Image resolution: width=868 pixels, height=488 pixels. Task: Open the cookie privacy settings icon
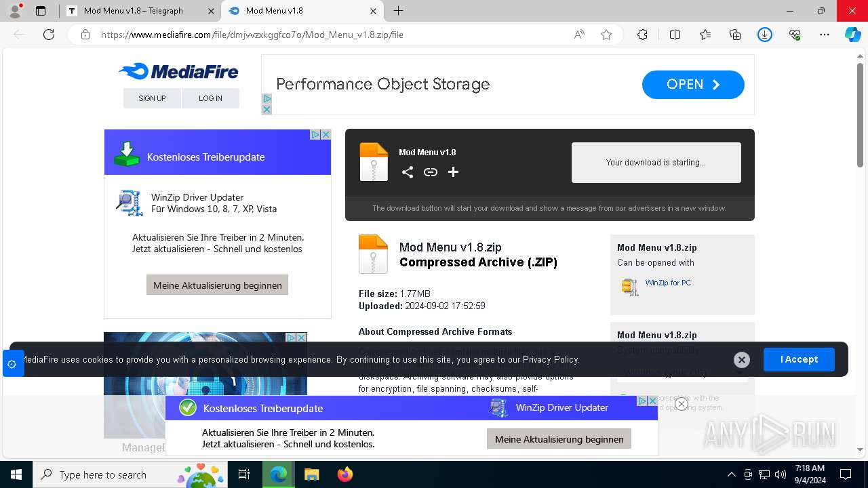12,364
